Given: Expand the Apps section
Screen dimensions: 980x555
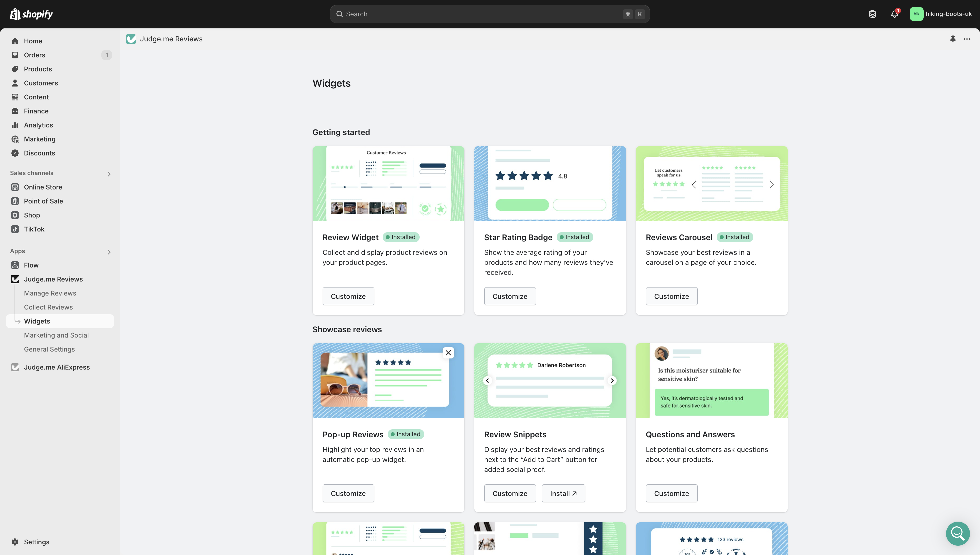Looking at the screenshot, I should [109, 252].
